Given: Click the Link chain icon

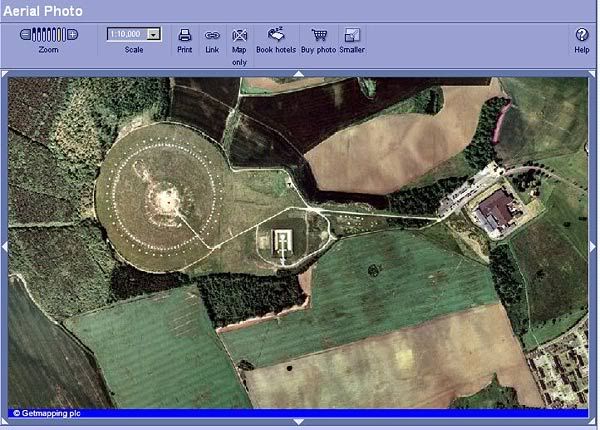Looking at the screenshot, I should point(212,35).
